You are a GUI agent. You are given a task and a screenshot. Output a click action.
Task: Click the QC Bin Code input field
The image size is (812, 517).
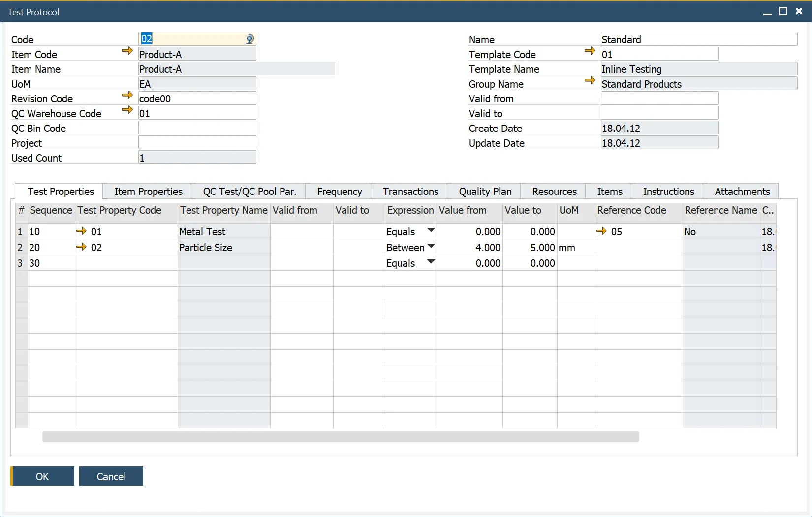pyautogui.click(x=197, y=128)
